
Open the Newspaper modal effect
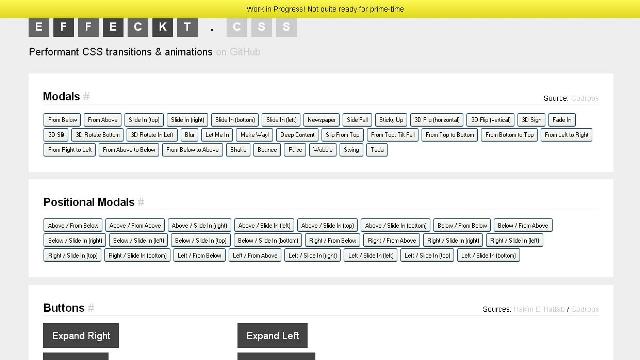(321, 120)
